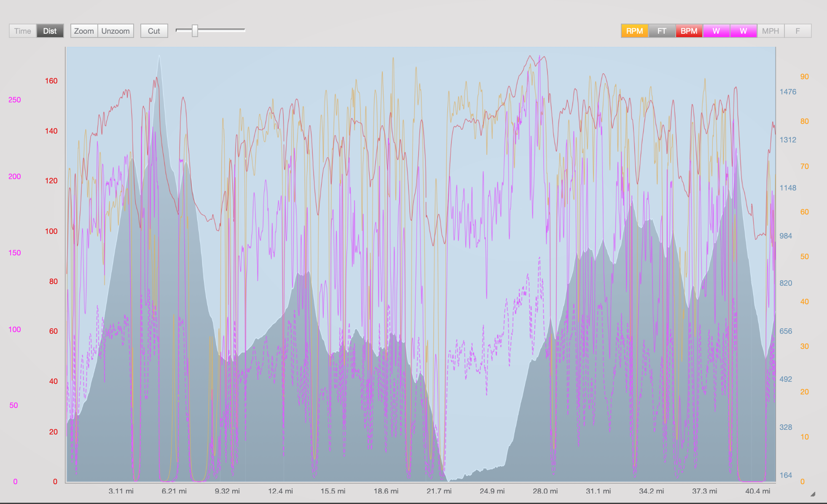Screen dimensions: 827x504
Task: Click the Zoom button
Action: (x=84, y=31)
